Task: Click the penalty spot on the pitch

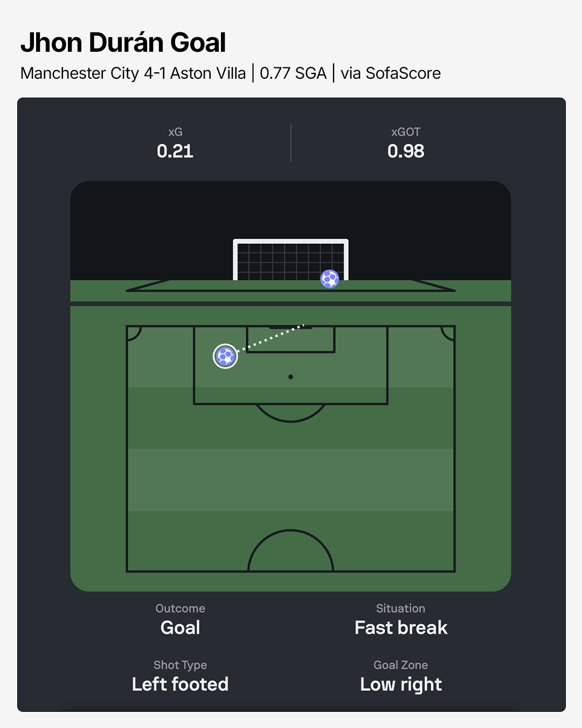Action: click(290, 377)
